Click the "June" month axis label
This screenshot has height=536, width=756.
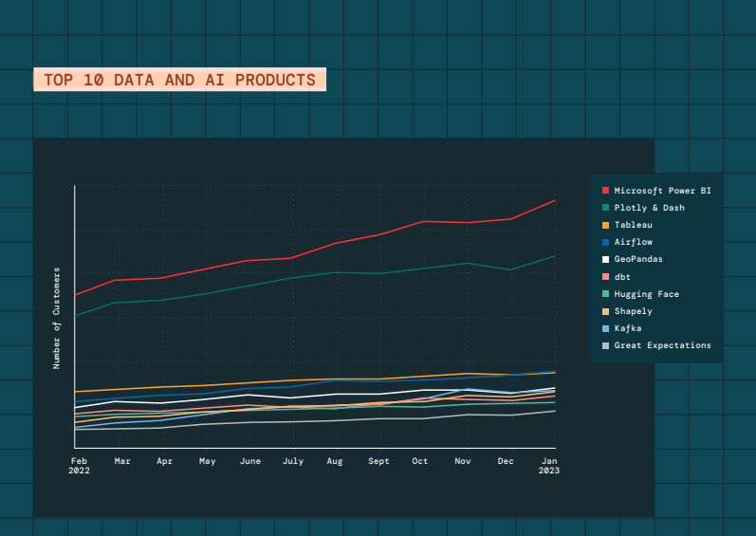tap(250, 461)
